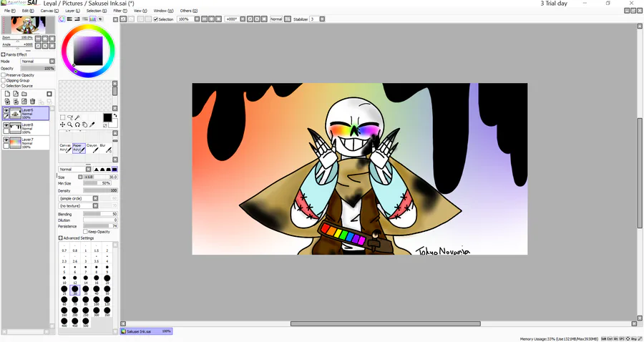Choose the Paper Acryl brush

tap(79, 148)
